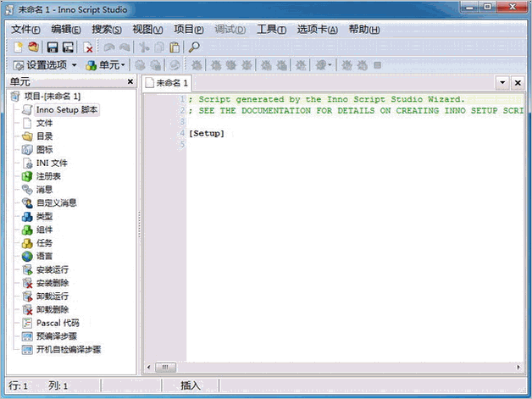Open the 项目(P) menu
The width and height of the screenshot is (532, 399).
tap(189, 30)
